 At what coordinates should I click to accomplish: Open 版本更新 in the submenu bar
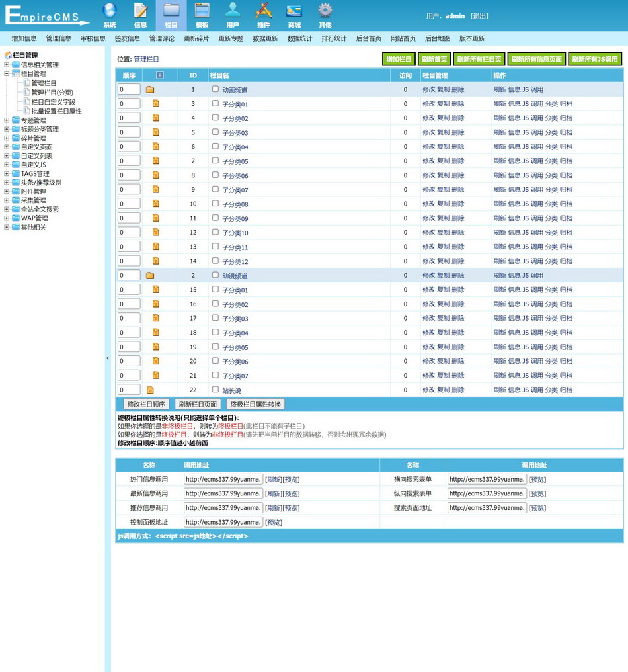tap(472, 38)
